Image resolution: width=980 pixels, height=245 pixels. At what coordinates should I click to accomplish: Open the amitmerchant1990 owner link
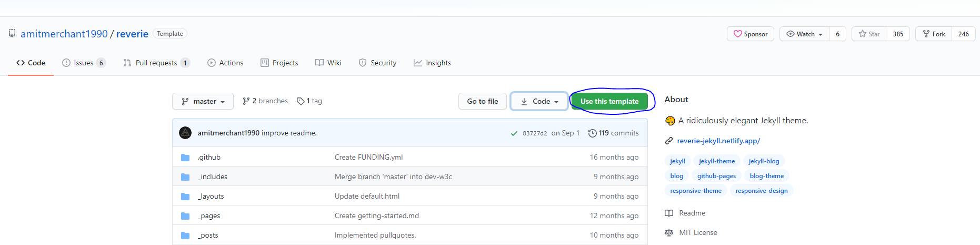[x=64, y=34]
